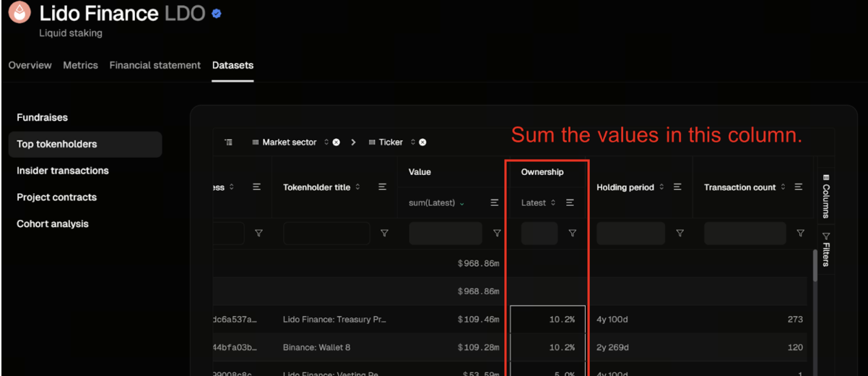Click the $109.46m value cell
Viewport: 868px width, 376px height.
coord(479,319)
